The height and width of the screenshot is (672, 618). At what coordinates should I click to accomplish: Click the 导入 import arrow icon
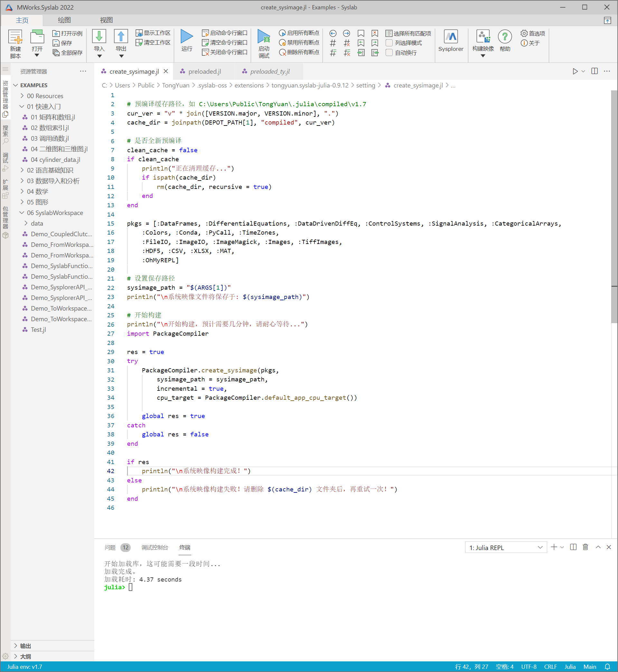click(x=99, y=36)
